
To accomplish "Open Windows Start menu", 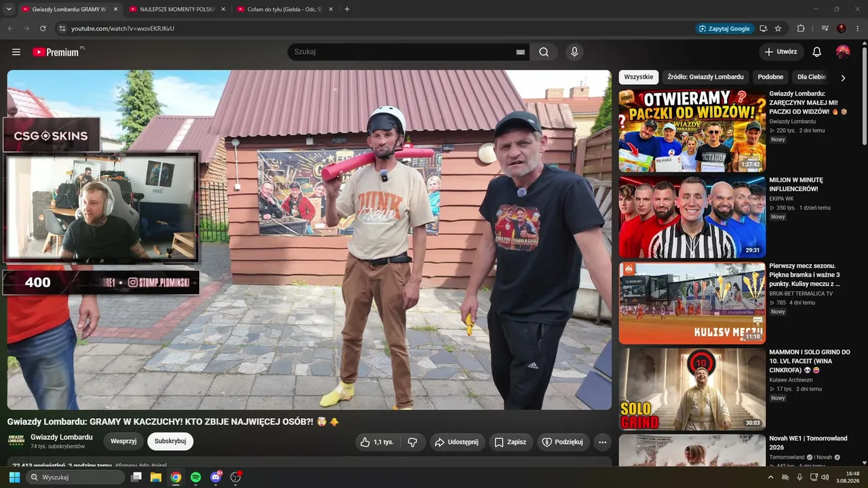I will 14,477.
